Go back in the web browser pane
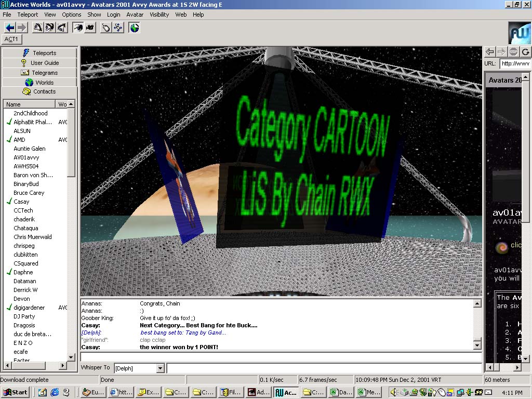 coord(489,51)
